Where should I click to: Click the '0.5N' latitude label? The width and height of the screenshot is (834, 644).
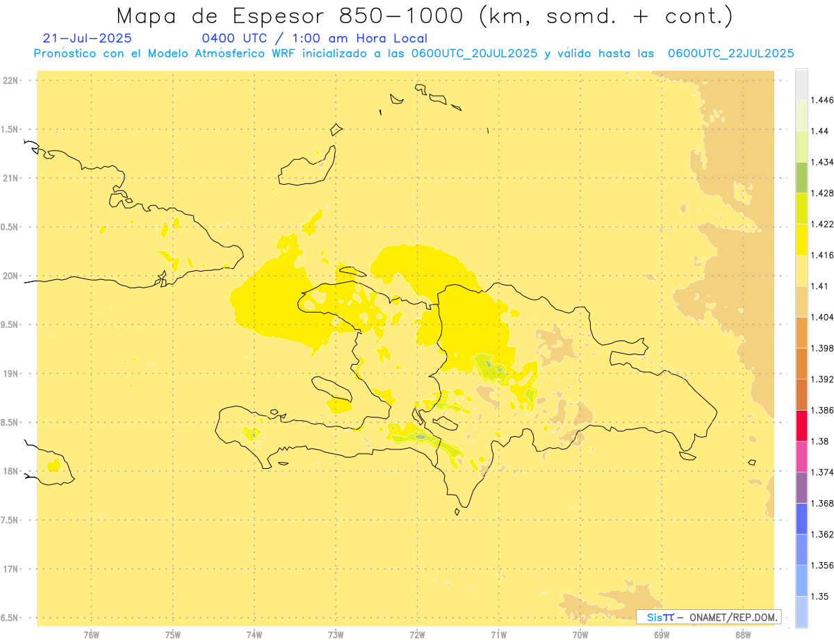pos(10,227)
